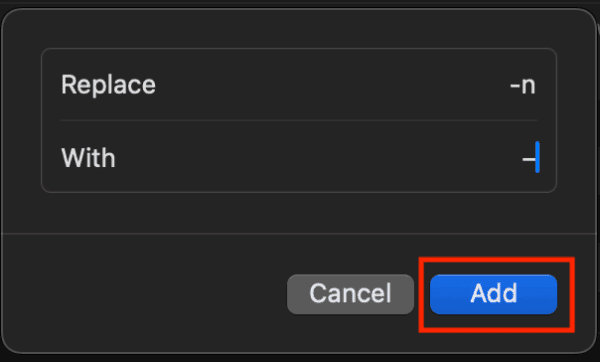Screen dimensions: 600x362
Task: Focus the Replace text field
Action: click(299, 85)
